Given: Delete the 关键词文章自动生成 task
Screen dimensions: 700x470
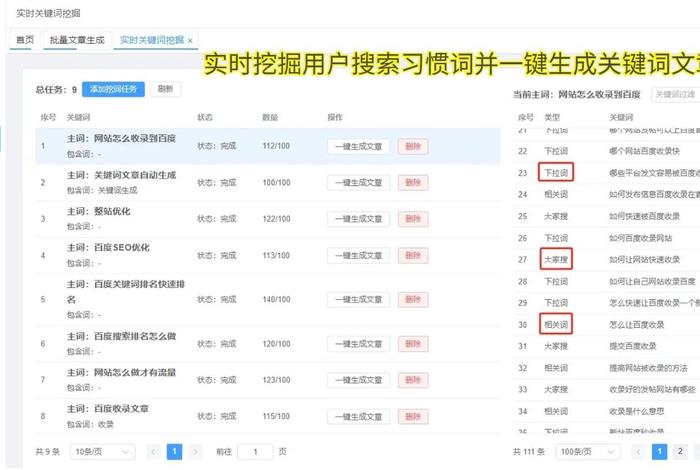Looking at the screenshot, I should (413, 183).
